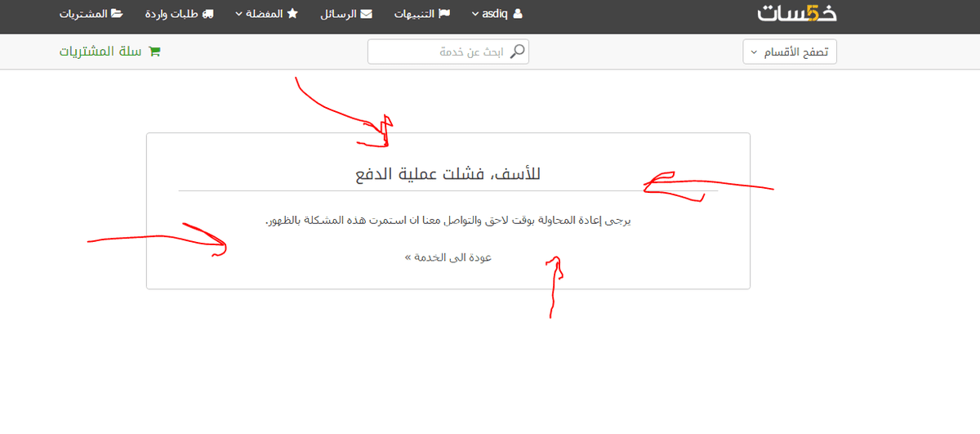Open طلبات واردة incoming orders
The image size is (980, 434).
179,14
